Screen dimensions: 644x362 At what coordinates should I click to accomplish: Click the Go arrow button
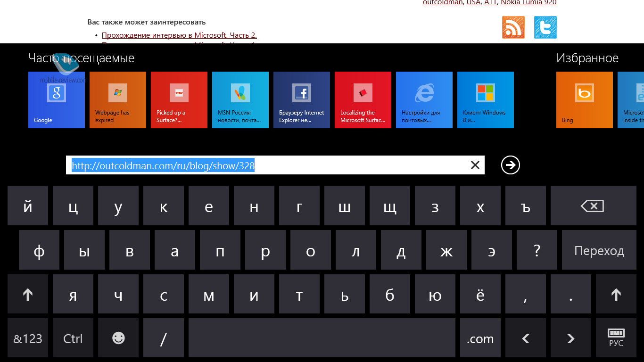pos(511,165)
